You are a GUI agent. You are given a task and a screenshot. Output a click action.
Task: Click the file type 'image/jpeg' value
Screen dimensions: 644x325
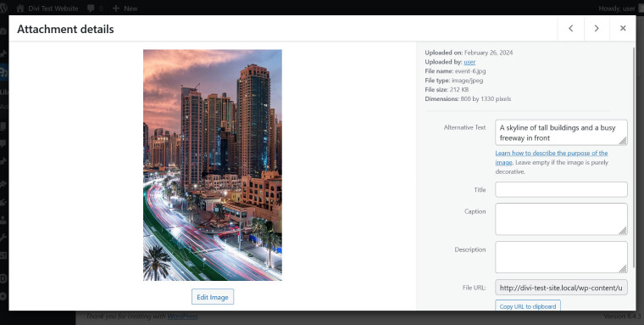pyautogui.click(x=468, y=81)
